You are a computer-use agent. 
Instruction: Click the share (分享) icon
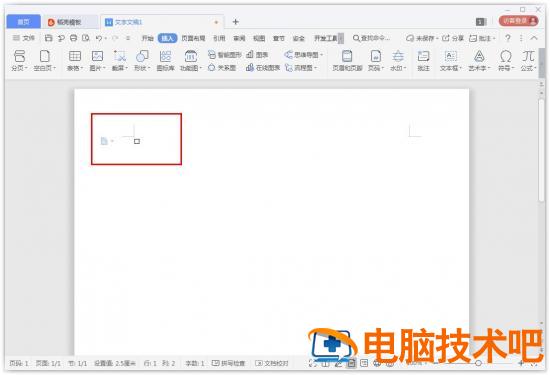tap(453, 38)
